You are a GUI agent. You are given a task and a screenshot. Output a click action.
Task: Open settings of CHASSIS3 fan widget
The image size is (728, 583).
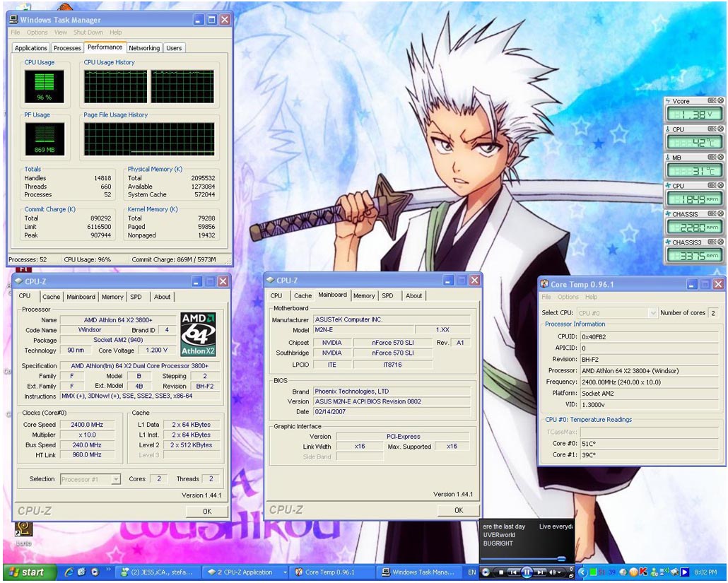712,242
